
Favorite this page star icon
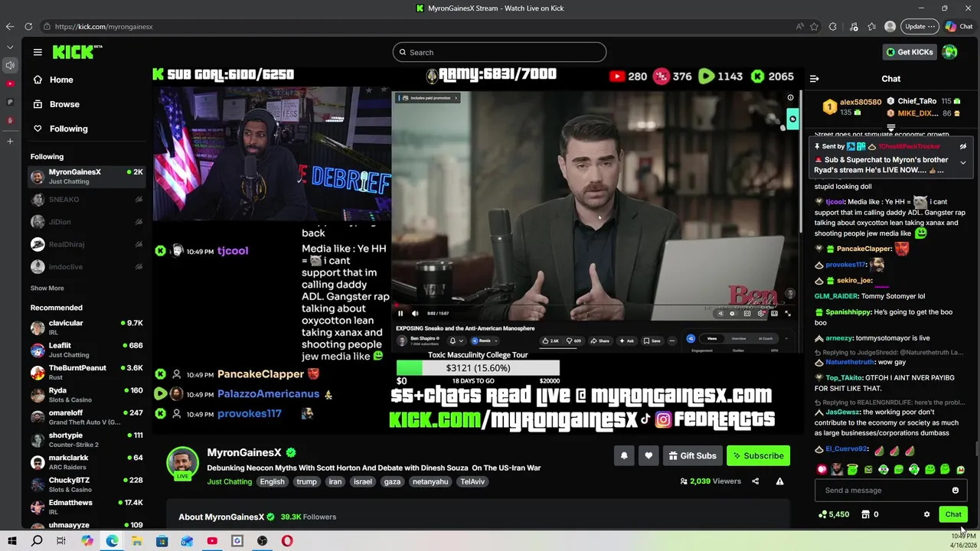pos(814,26)
